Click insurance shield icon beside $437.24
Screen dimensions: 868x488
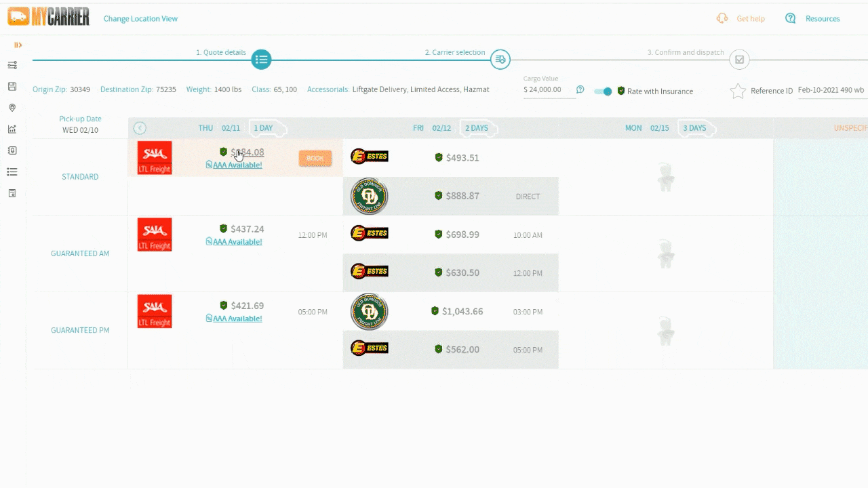point(224,229)
